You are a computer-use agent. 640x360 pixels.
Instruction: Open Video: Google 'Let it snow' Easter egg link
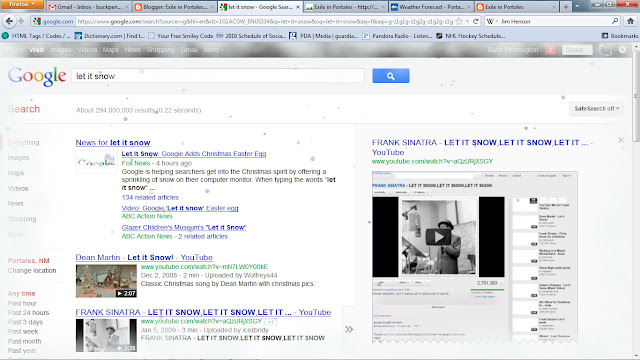tap(180, 208)
